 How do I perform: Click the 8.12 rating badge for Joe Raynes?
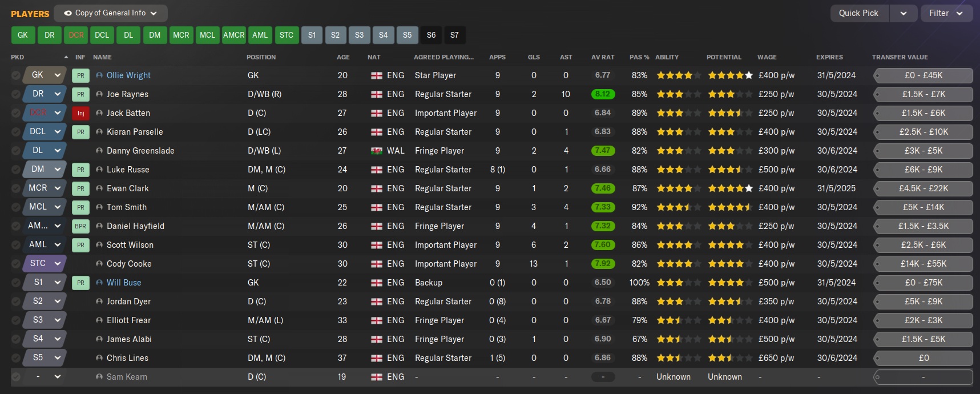[x=603, y=94]
